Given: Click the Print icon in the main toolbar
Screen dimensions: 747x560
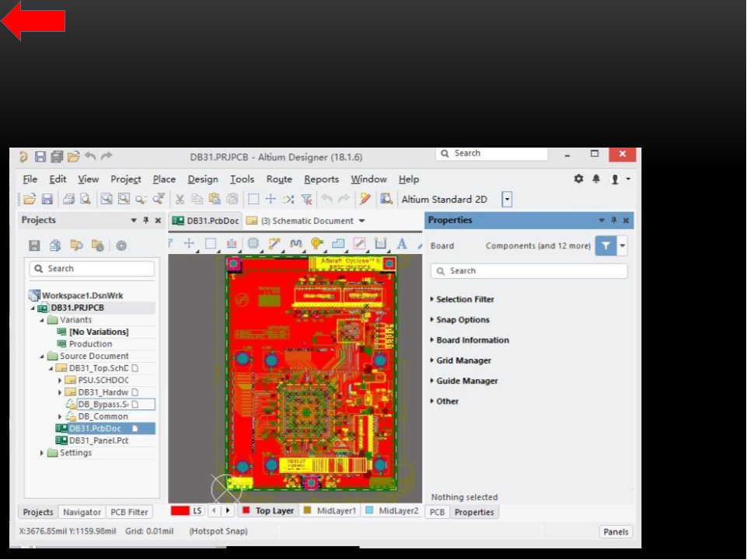Looking at the screenshot, I should [x=69, y=199].
